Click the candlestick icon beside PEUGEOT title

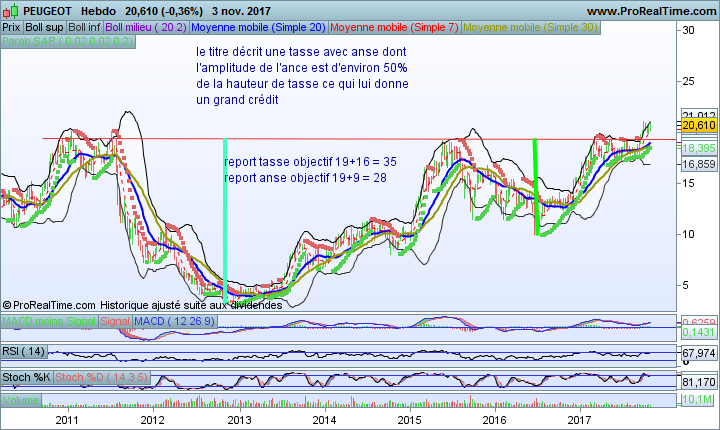tap(10, 11)
